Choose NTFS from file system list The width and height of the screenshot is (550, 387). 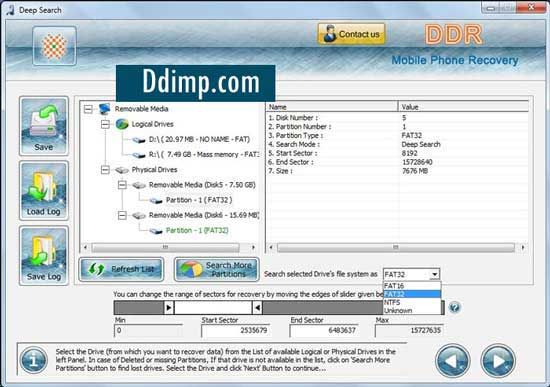point(412,302)
